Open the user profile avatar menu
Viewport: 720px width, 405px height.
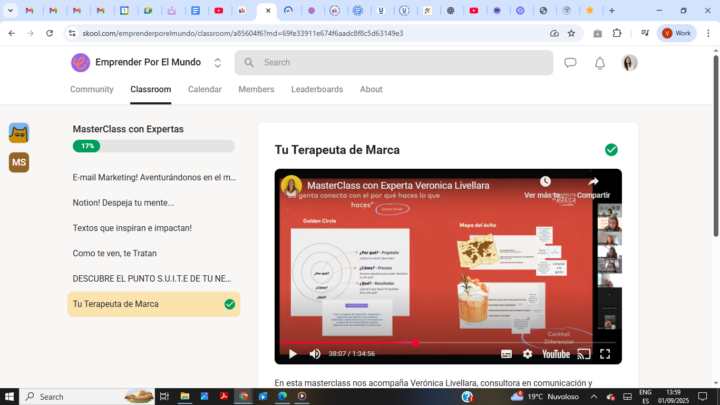pos(629,63)
